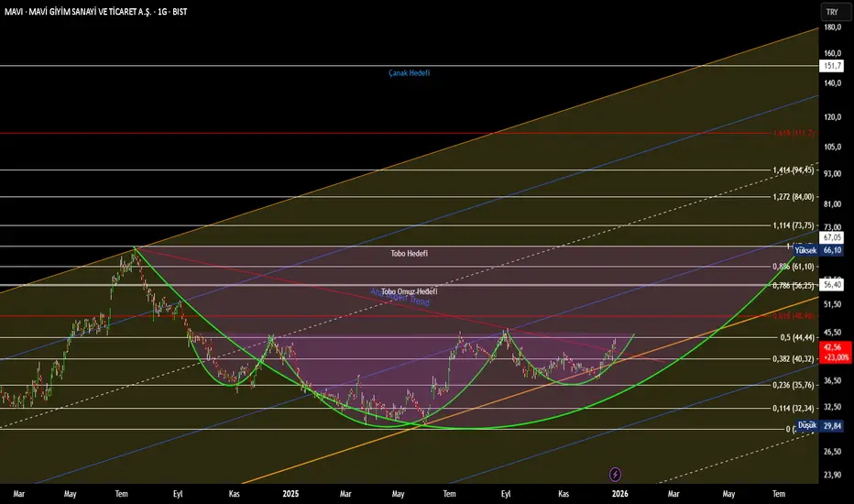
Task: Click the 26,50 price axis value
Action: click(x=832, y=451)
